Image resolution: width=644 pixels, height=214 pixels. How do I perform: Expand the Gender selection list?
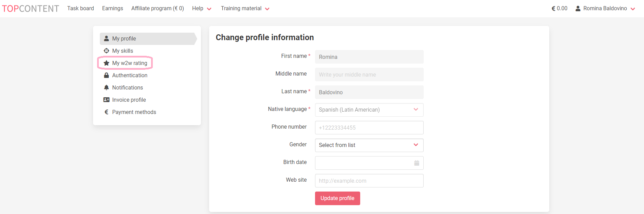(x=416, y=145)
